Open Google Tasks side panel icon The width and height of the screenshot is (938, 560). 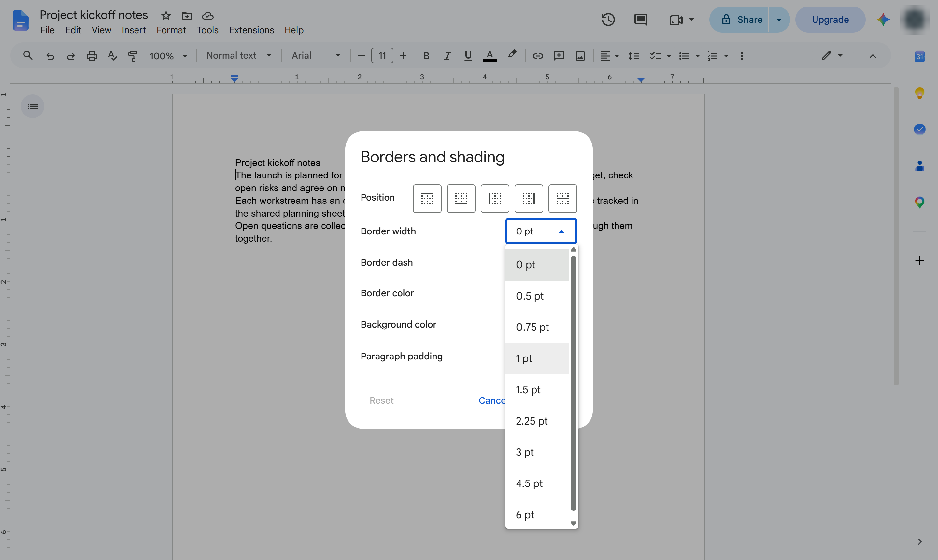pyautogui.click(x=919, y=129)
